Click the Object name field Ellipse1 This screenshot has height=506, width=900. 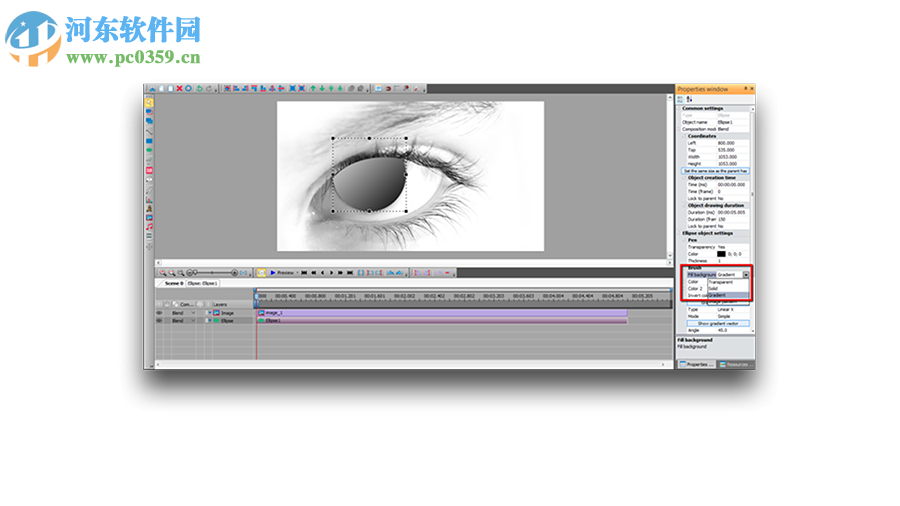(x=732, y=122)
